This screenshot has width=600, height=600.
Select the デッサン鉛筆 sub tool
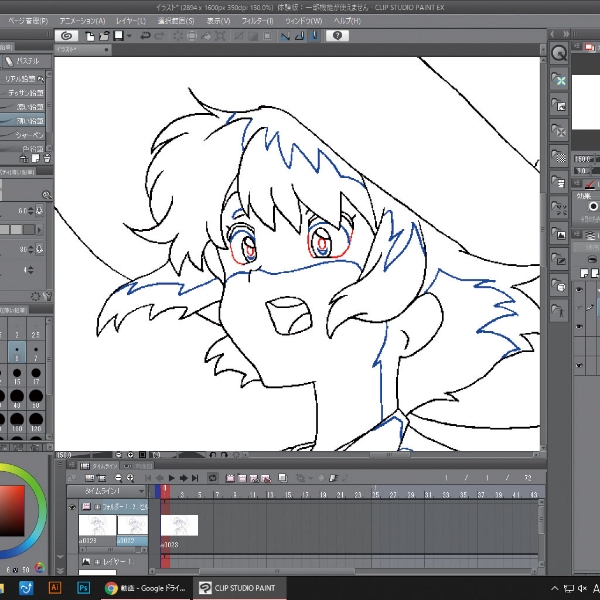23,93
